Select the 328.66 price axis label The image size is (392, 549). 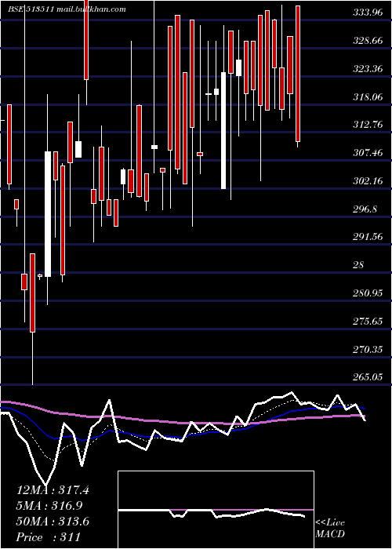tap(368, 41)
